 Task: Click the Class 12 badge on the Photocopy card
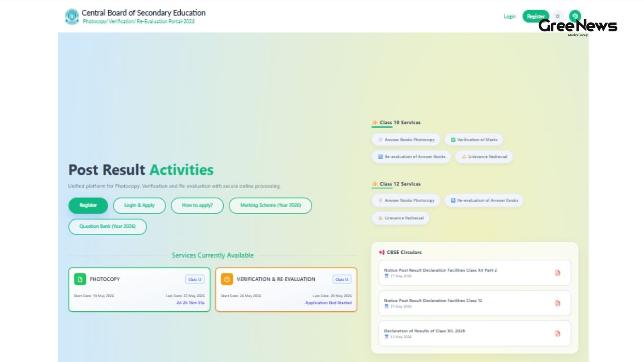coord(195,280)
